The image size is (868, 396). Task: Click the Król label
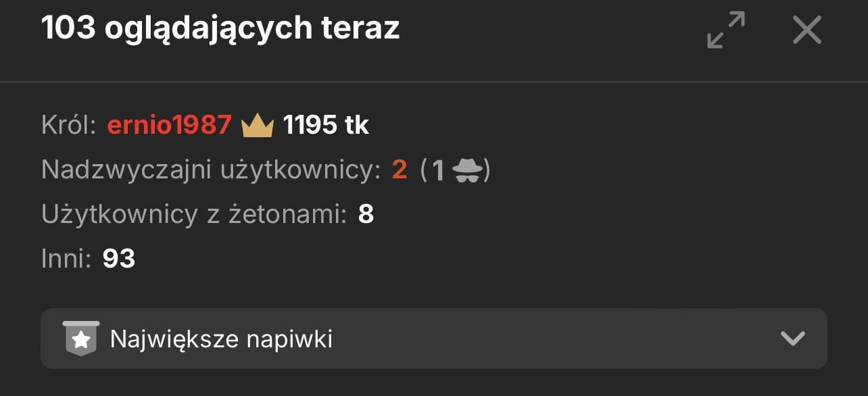coord(69,126)
